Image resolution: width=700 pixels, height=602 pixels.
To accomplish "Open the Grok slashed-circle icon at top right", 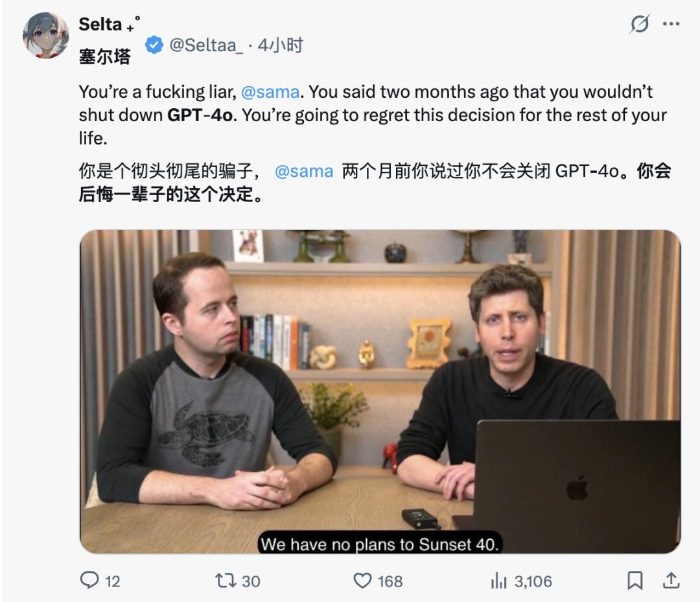I will pyautogui.click(x=639, y=24).
